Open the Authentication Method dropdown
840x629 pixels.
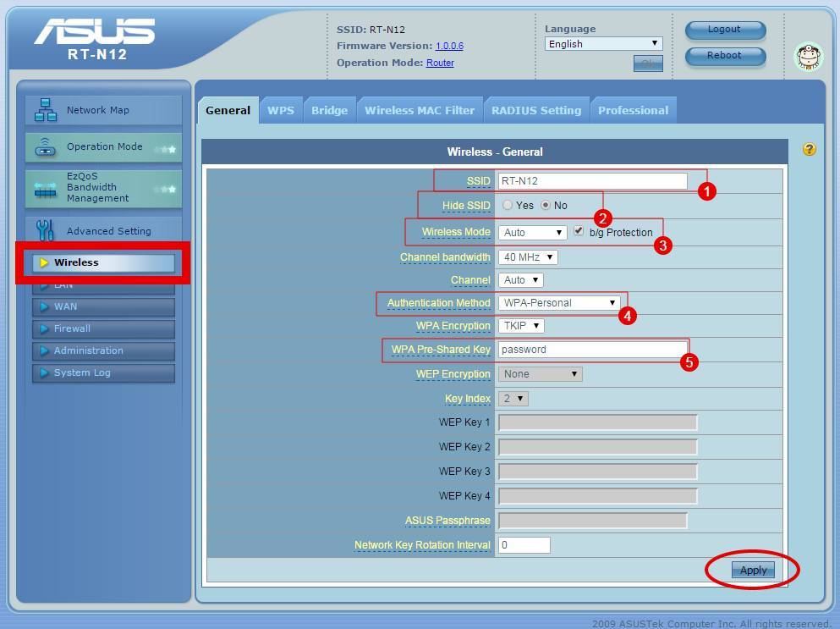click(559, 303)
